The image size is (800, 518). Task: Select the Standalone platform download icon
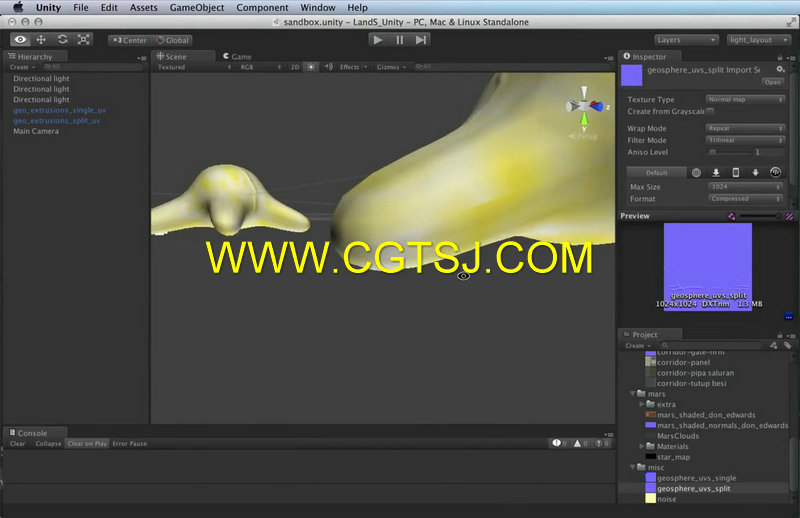tap(716, 172)
